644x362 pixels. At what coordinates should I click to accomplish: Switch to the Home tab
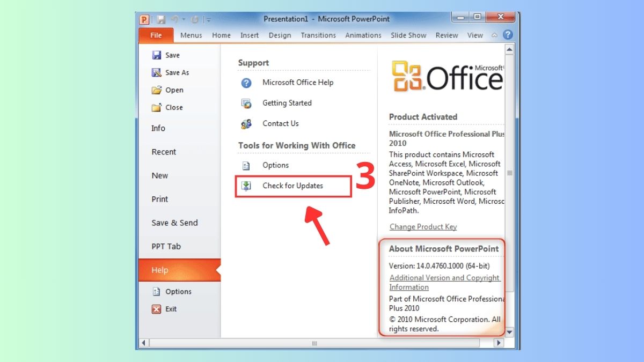[x=221, y=35]
